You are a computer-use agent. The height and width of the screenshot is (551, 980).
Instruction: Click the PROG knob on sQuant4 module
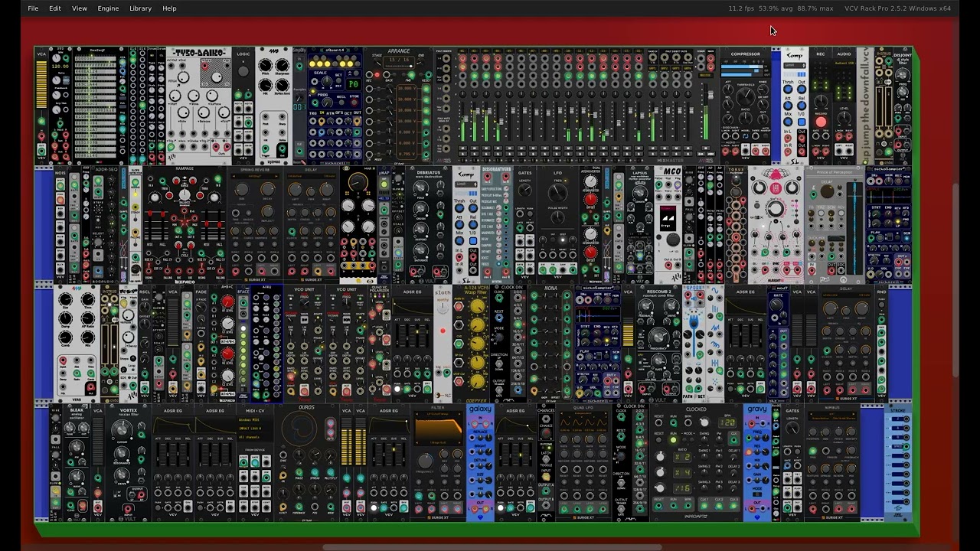pyautogui.click(x=327, y=103)
